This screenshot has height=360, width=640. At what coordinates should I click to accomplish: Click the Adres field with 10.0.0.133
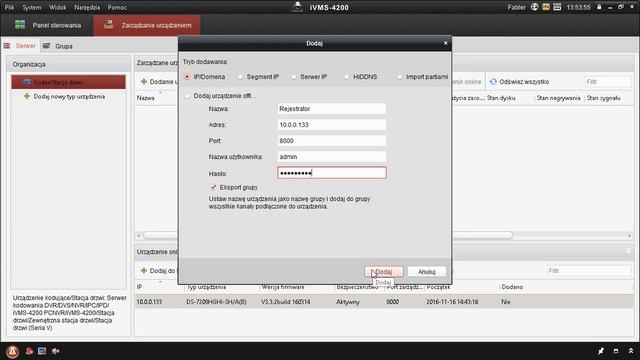331,124
